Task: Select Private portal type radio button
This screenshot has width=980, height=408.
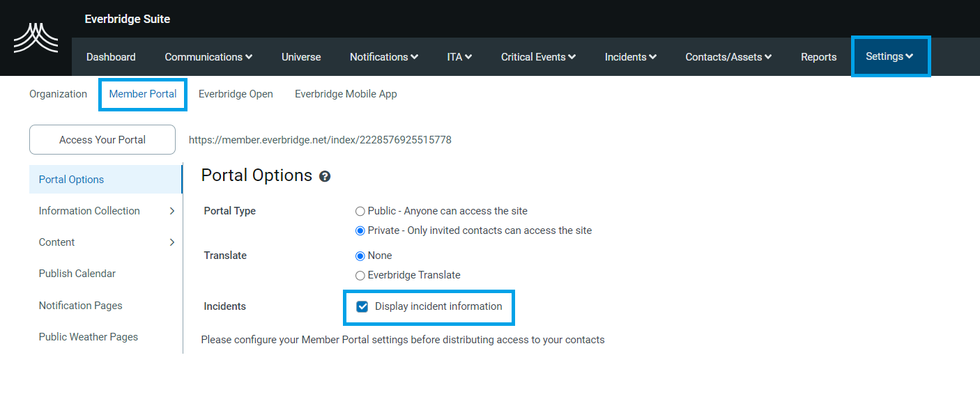Action: (x=360, y=230)
